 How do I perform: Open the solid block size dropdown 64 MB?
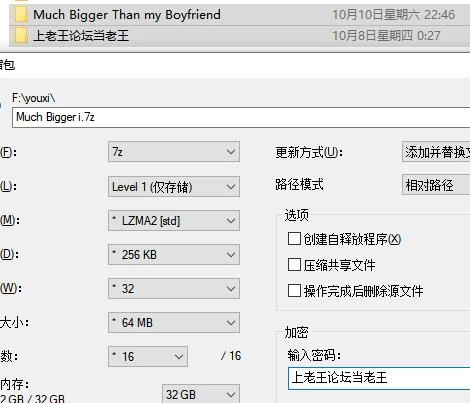coord(174,323)
